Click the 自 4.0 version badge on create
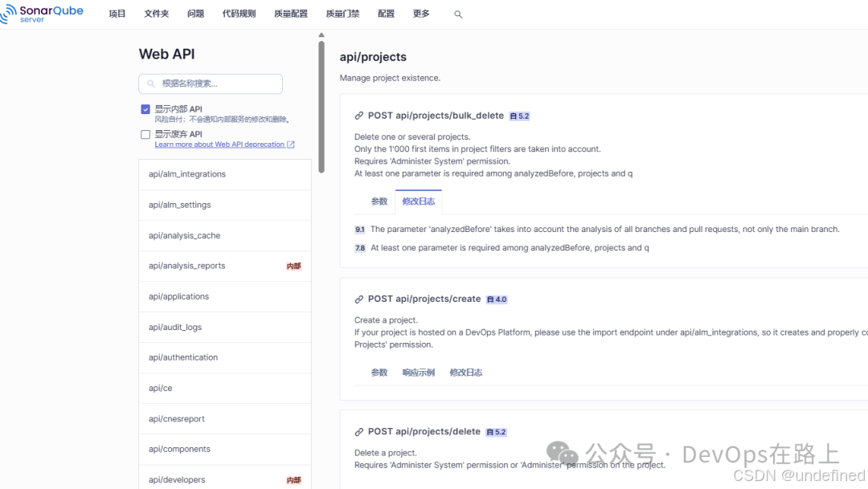 pos(497,300)
